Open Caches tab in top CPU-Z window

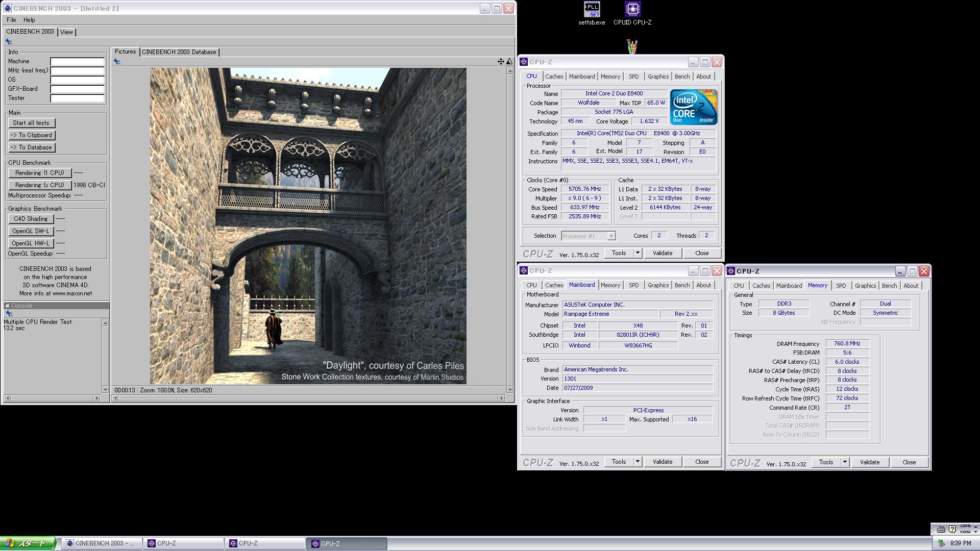(554, 77)
